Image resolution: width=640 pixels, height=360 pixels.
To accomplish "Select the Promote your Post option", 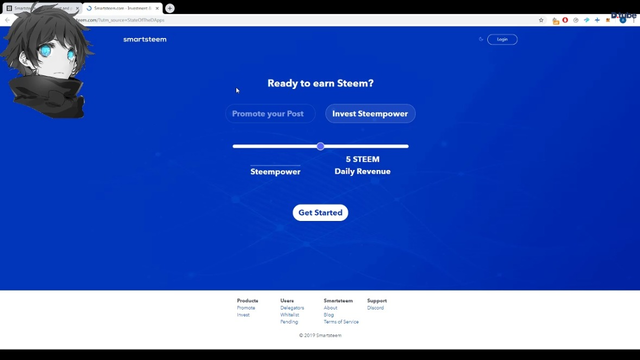I will pos(270,113).
